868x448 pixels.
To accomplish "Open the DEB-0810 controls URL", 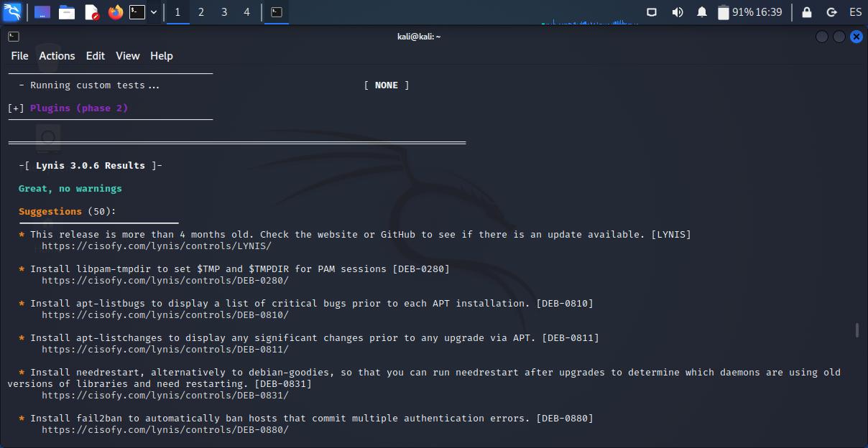I will click(165, 315).
